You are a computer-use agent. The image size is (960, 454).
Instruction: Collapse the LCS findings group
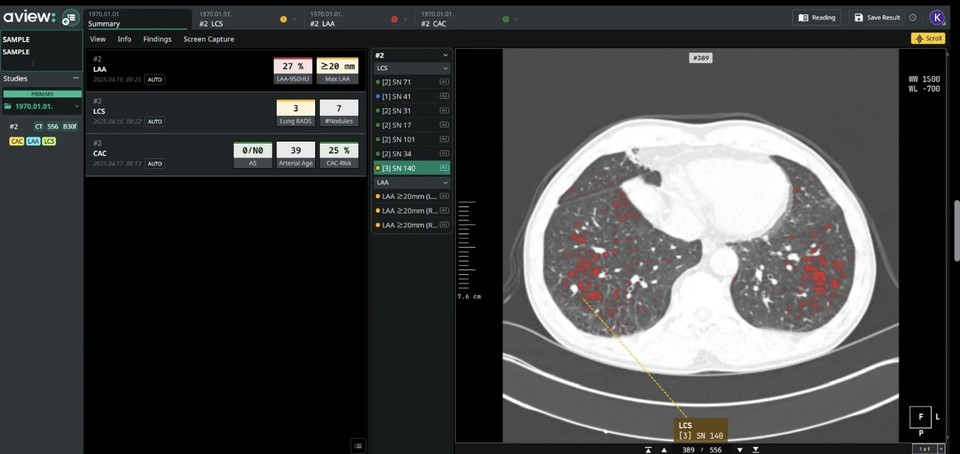tap(444, 67)
